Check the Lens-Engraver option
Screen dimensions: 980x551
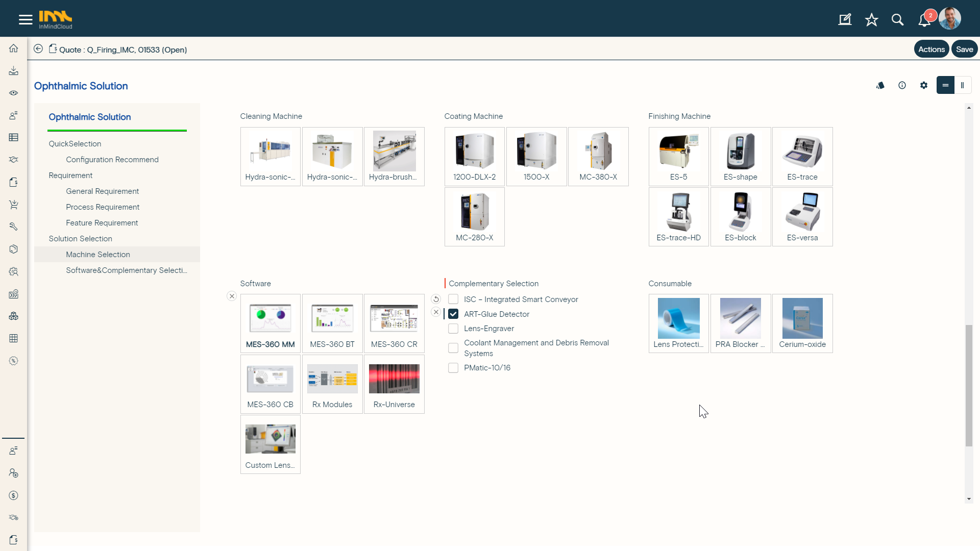pyautogui.click(x=453, y=329)
